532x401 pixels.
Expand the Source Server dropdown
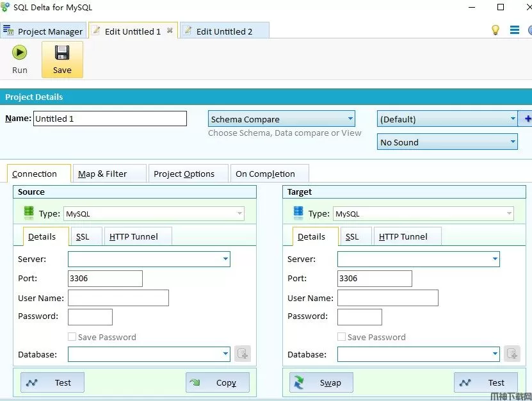pos(225,259)
